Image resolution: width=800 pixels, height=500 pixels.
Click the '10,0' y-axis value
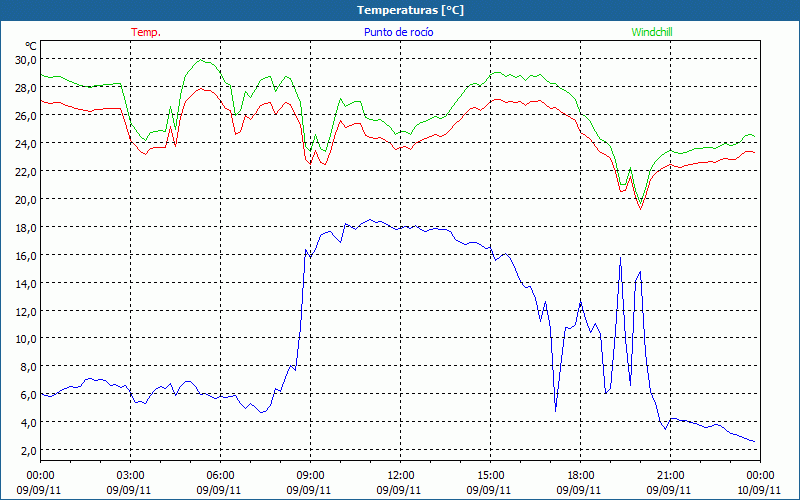tap(27, 339)
